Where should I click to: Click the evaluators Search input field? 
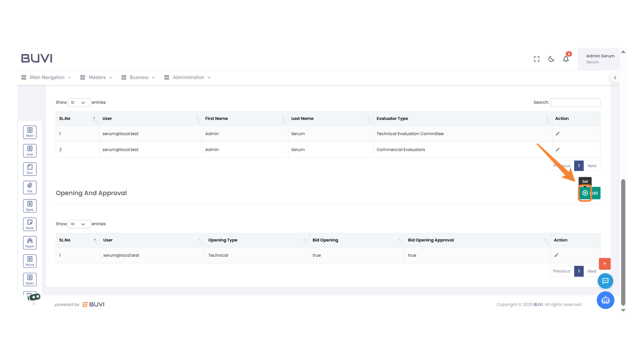575,103
